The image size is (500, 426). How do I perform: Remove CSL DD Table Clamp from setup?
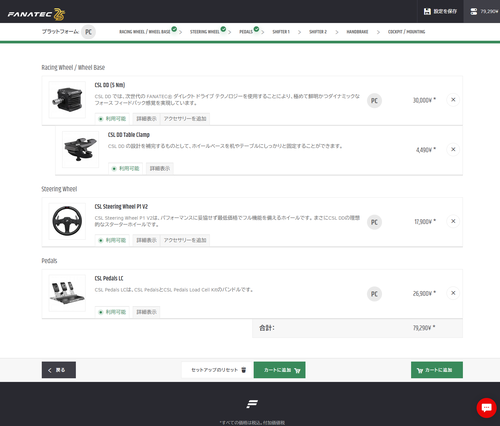pos(453,149)
